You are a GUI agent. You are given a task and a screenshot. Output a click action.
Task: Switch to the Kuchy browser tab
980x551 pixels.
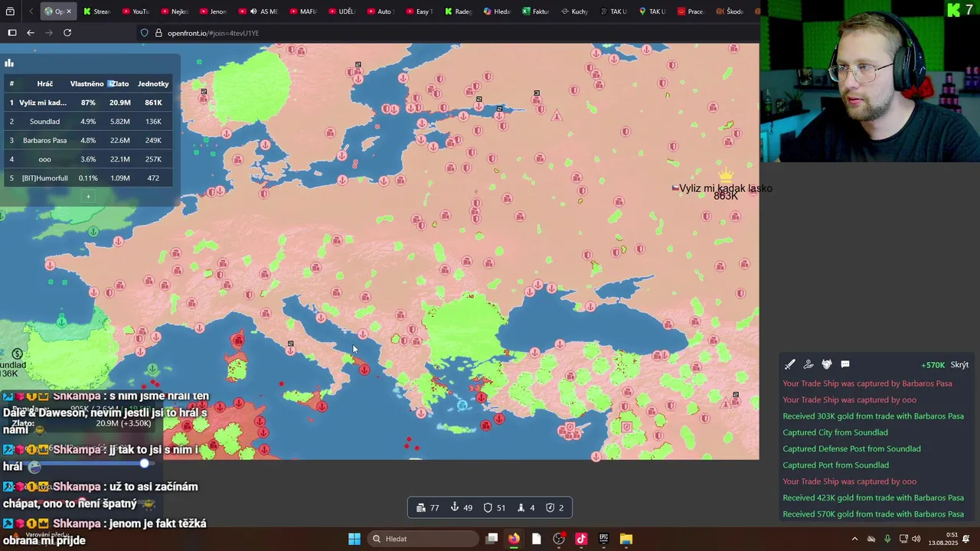[x=575, y=11]
